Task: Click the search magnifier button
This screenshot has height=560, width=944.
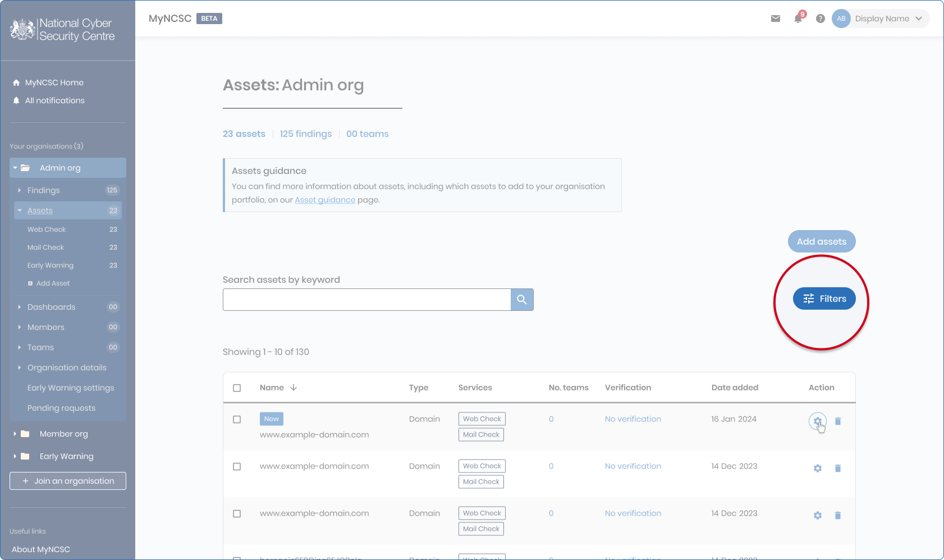Action: tap(522, 300)
